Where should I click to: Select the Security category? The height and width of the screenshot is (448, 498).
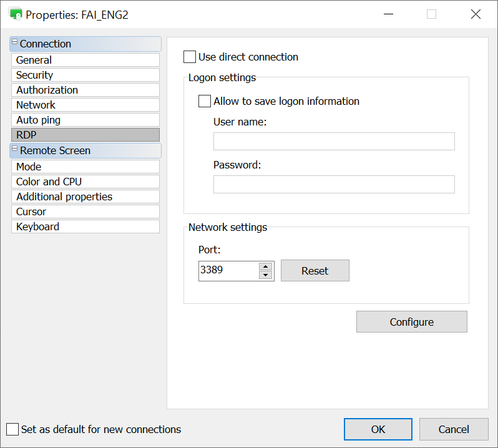85,75
